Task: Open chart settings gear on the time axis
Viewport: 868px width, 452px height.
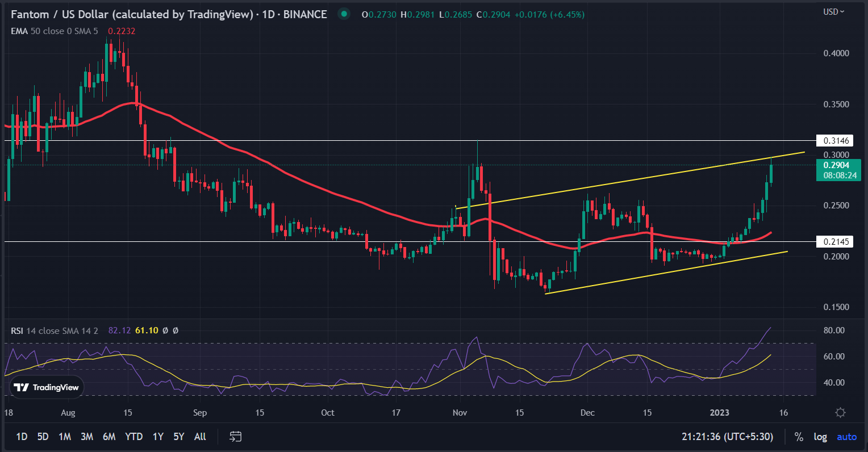Action: coord(841,413)
